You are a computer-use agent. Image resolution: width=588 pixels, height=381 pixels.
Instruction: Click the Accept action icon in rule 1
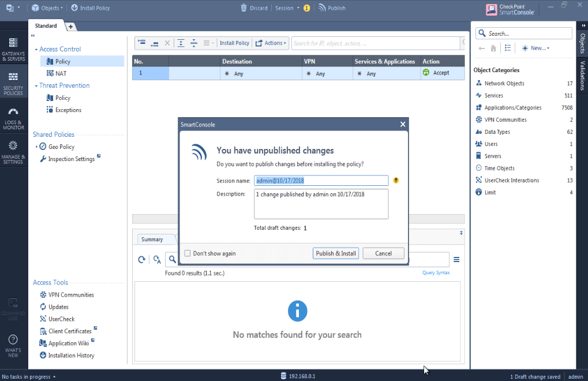[x=426, y=72]
